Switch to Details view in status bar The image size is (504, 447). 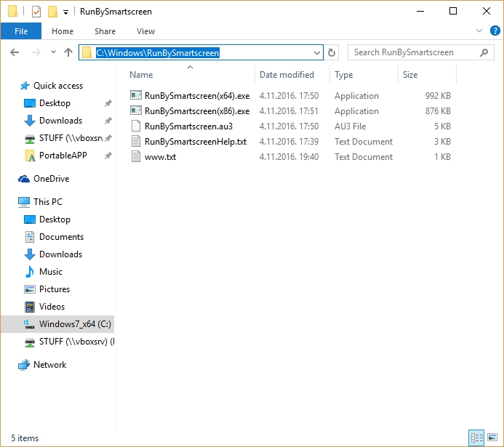tap(476, 438)
